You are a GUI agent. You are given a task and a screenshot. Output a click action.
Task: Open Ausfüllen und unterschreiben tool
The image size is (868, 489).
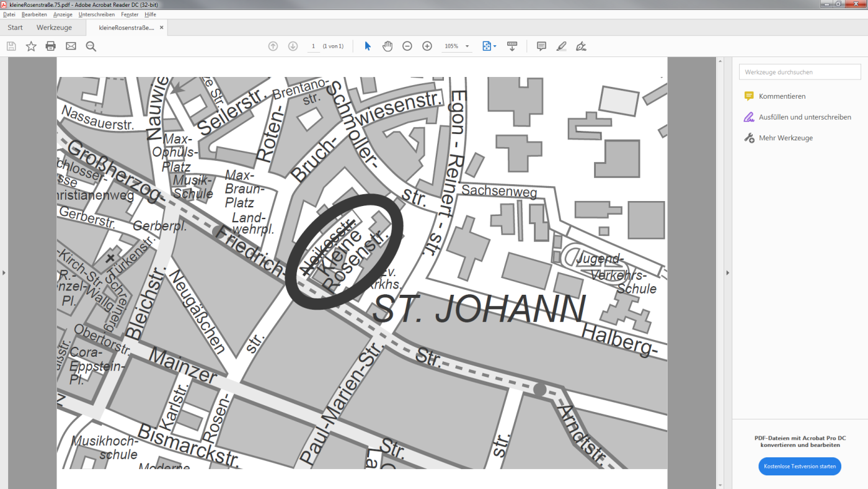click(x=804, y=117)
